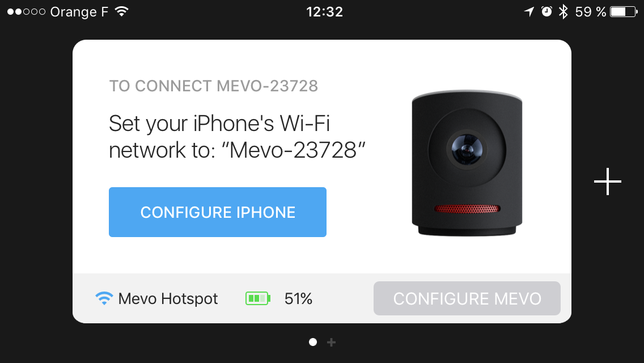Image resolution: width=644 pixels, height=363 pixels.
Task: Tap the large plus icon to add camera
Action: [x=608, y=181]
